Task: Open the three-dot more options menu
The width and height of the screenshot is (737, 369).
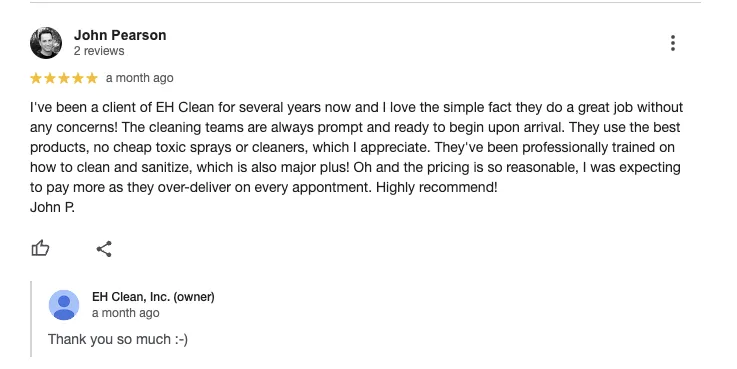Action: tap(673, 43)
